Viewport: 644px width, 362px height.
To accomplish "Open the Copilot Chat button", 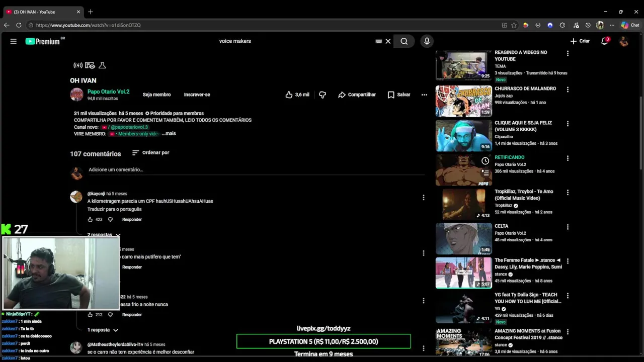I will coord(630,25).
